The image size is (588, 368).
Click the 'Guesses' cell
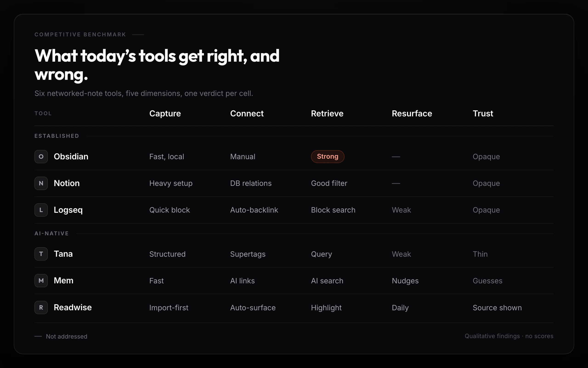click(x=487, y=281)
